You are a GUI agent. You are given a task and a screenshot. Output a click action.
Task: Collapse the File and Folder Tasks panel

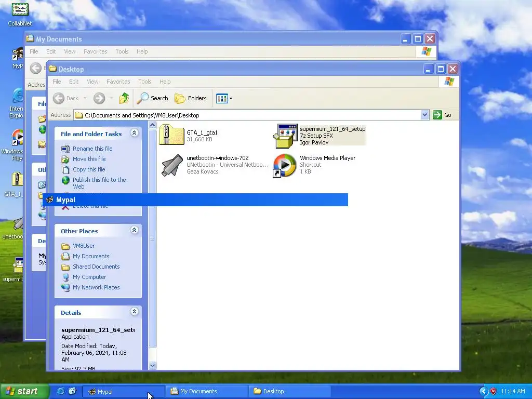[x=135, y=133]
